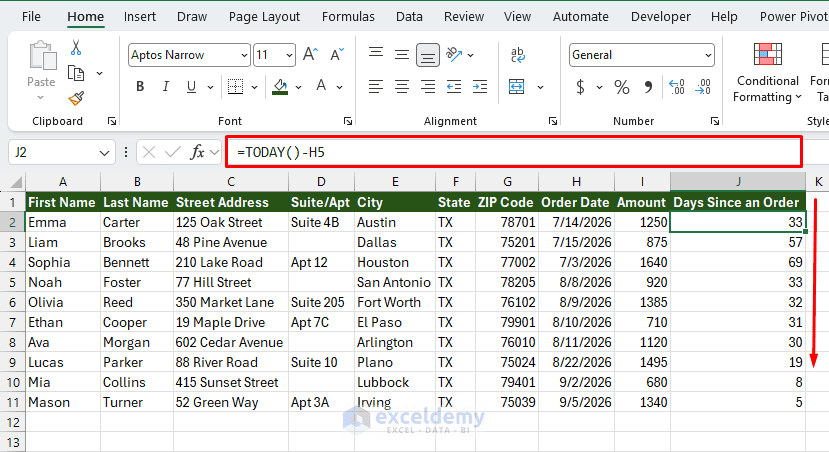Image resolution: width=829 pixels, height=452 pixels.
Task: Decrease decimal places
Action: [x=703, y=87]
